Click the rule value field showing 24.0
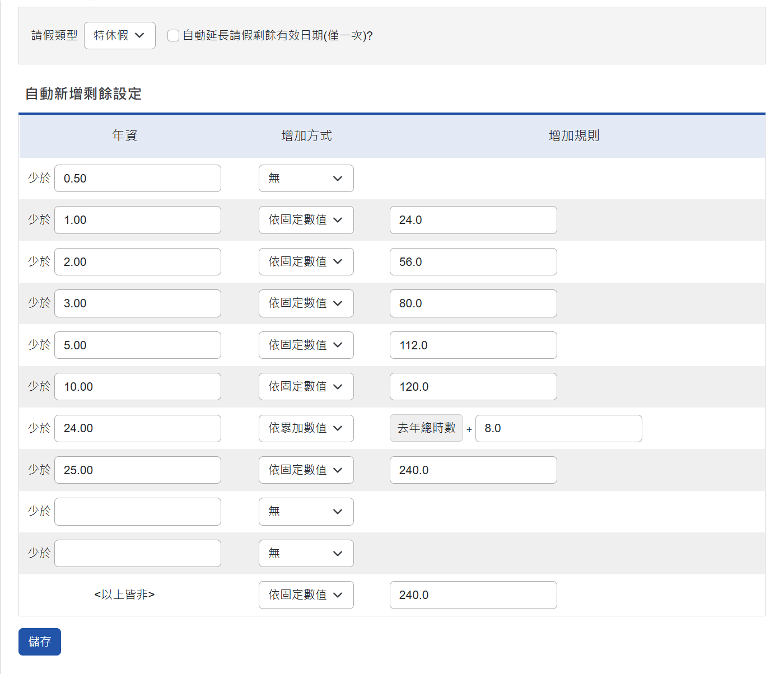This screenshot has height=674, width=784. click(473, 220)
